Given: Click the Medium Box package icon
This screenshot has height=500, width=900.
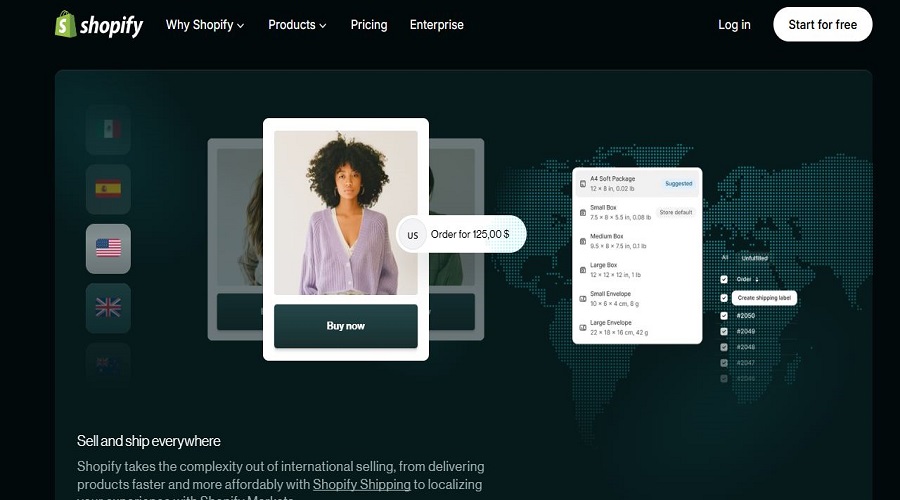Looking at the screenshot, I should click(x=583, y=241).
